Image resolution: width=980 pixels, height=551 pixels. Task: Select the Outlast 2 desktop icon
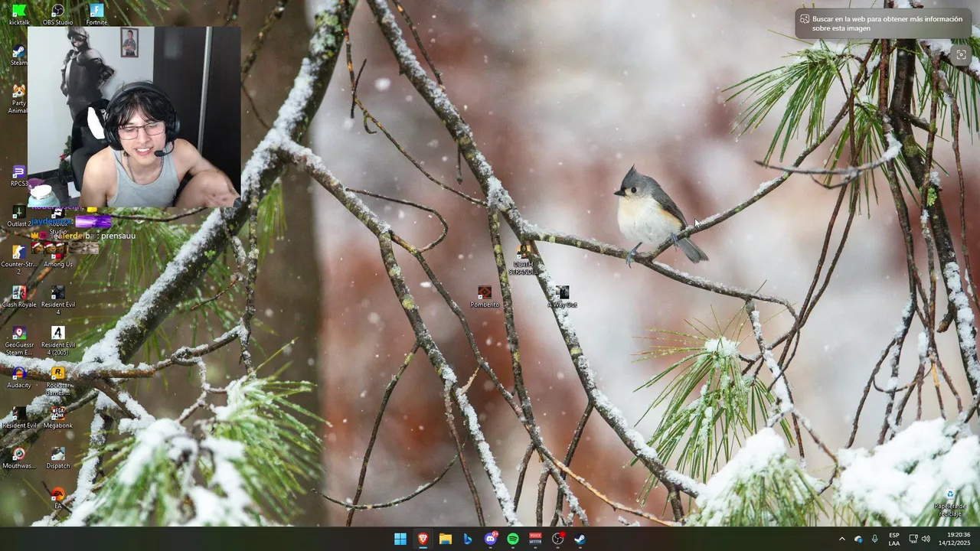(x=18, y=216)
